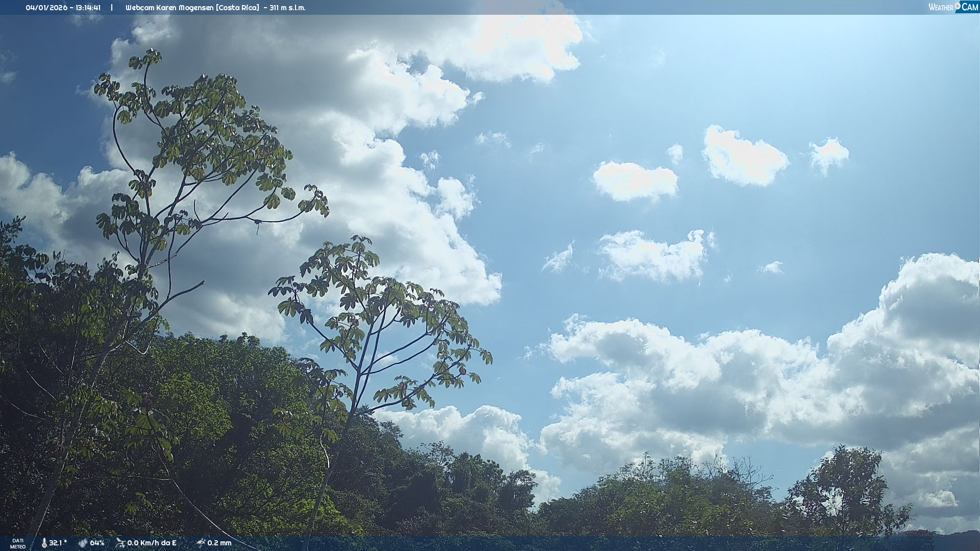Click the 32.1° temperature reading
This screenshot has width=980, height=551.
pyautogui.click(x=58, y=543)
